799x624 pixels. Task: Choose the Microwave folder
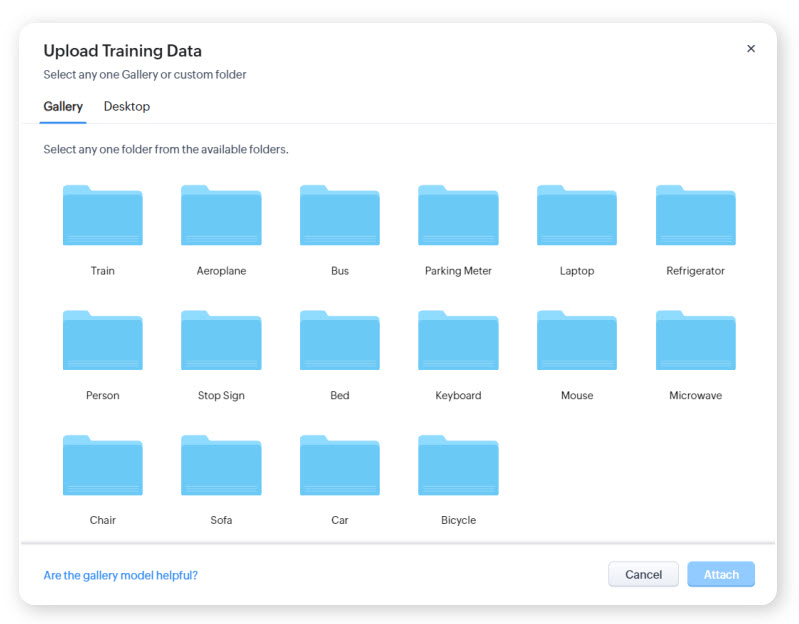pos(695,341)
